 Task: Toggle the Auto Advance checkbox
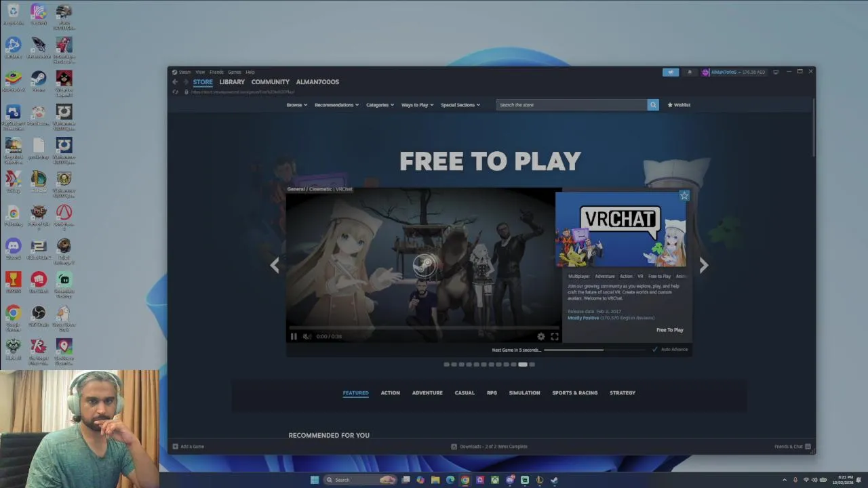[x=654, y=350]
